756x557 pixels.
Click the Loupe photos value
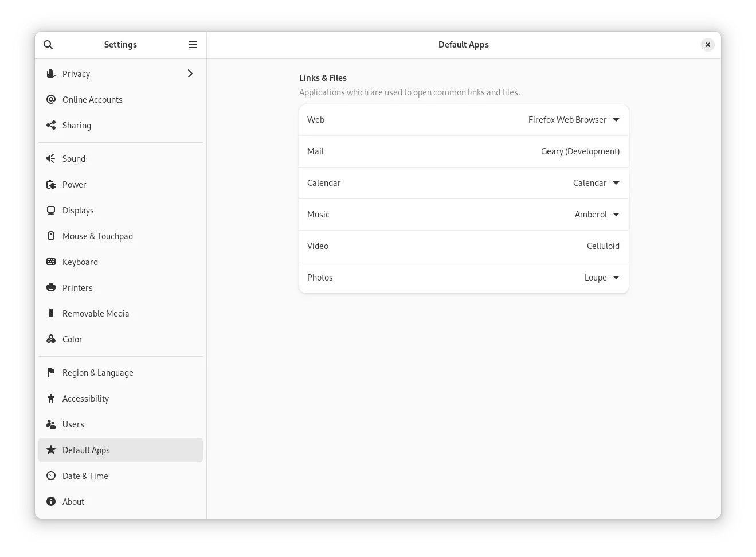(596, 278)
